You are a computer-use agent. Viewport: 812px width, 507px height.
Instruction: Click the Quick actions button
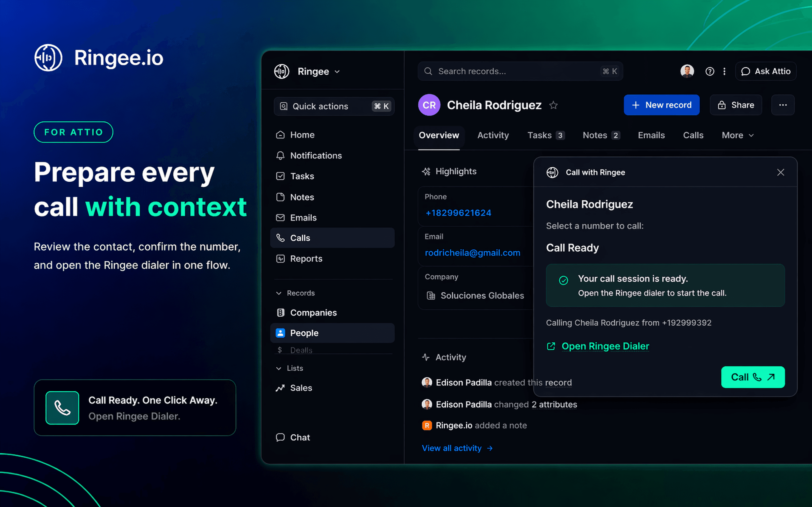tap(334, 106)
